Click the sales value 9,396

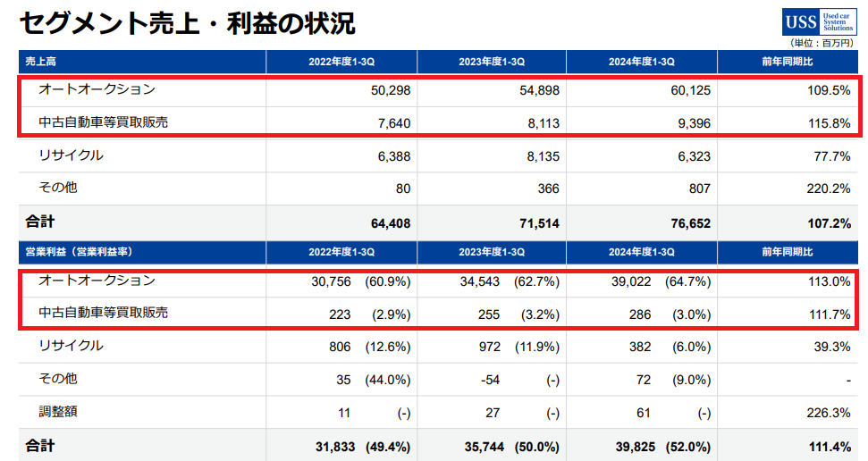click(x=695, y=123)
